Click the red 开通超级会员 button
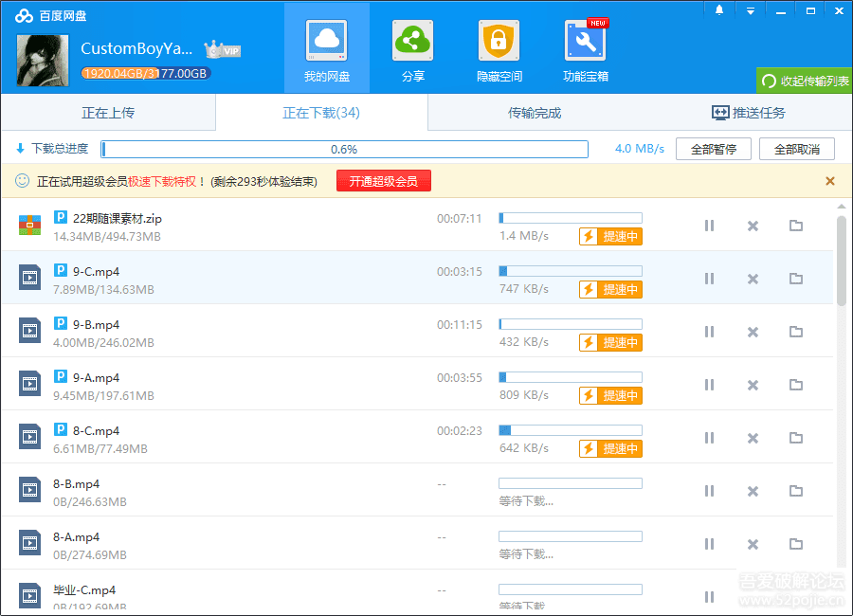Image resolution: width=853 pixels, height=616 pixels. [384, 181]
